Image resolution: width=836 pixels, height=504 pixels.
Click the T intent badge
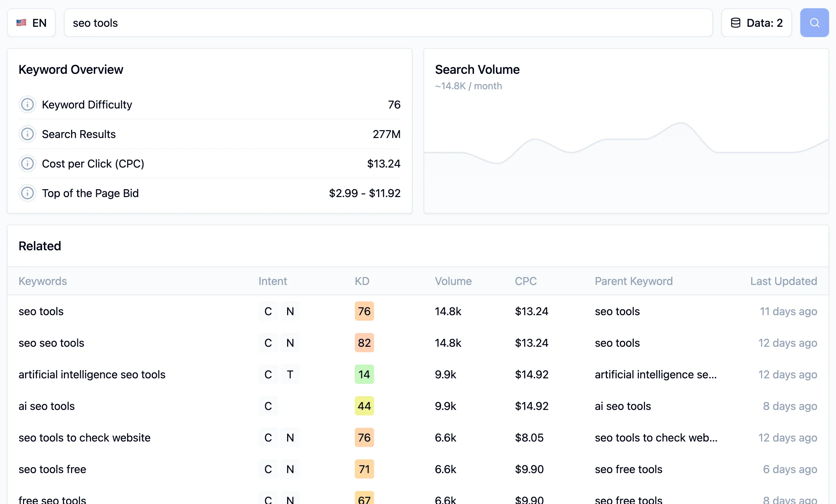[x=290, y=374]
